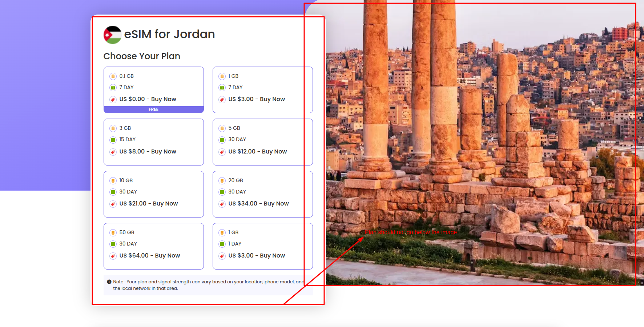Purchase the US $21.00 10 GB plan
644x327 pixels.
pos(148,204)
